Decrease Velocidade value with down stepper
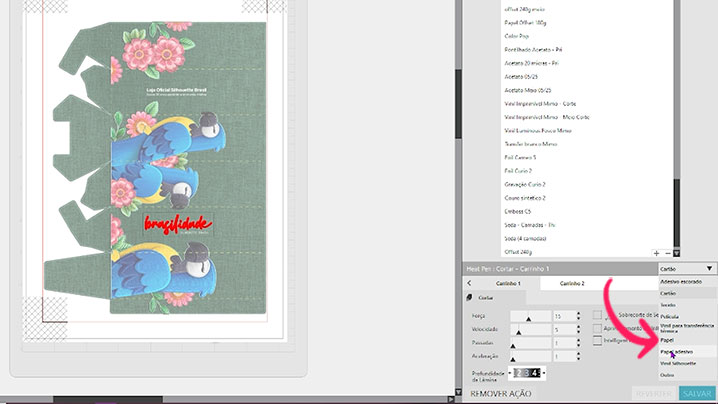The width and height of the screenshot is (718, 404). pos(578,332)
